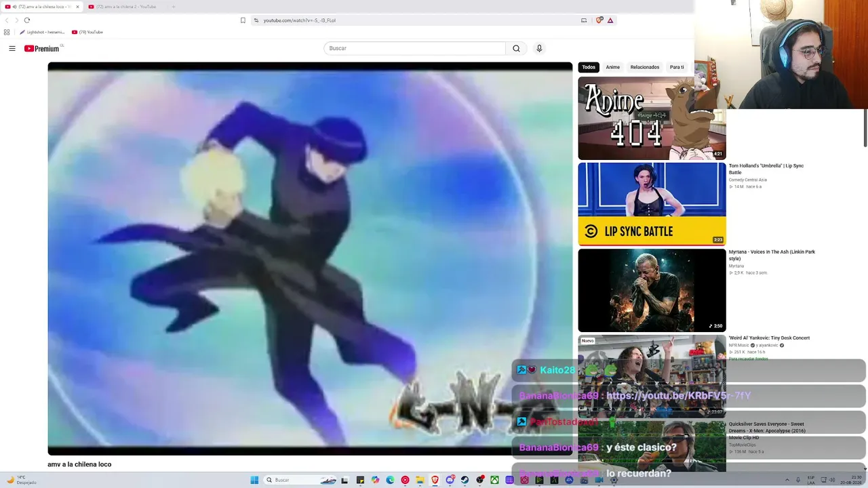Viewport: 868px width, 488px height.
Task: Select the 'Para ti' filter chip
Action: (677, 67)
